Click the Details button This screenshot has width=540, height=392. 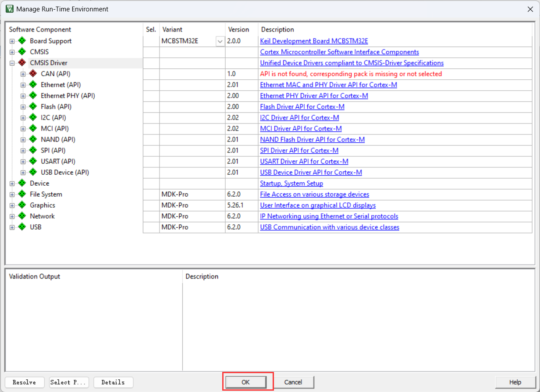[x=113, y=382]
